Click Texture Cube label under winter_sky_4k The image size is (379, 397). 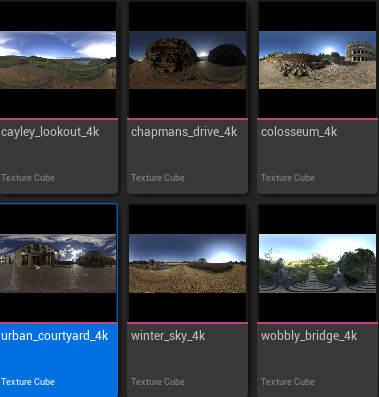[x=158, y=381]
